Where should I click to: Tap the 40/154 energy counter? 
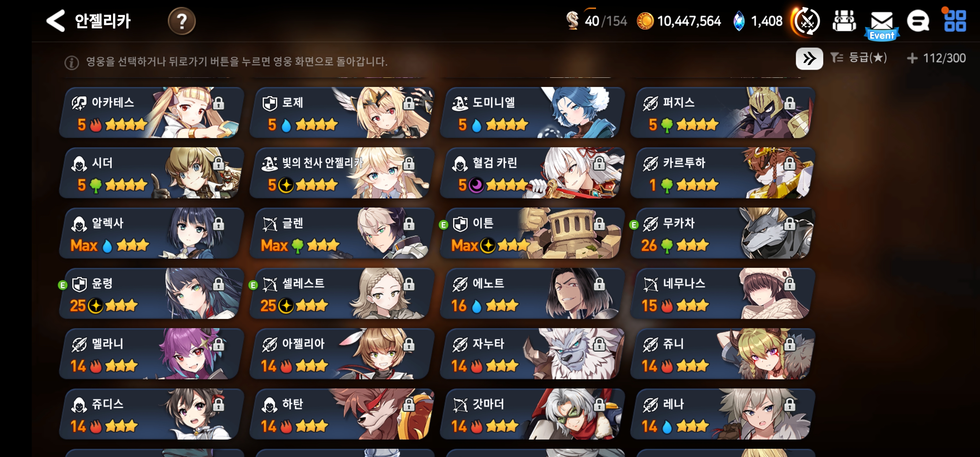[606, 21]
